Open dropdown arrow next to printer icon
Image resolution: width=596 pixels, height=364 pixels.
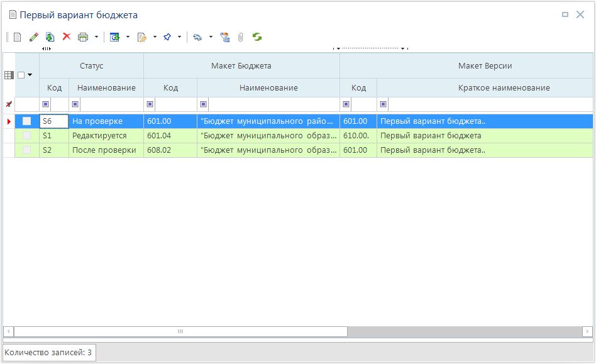[x=96, y=37]
